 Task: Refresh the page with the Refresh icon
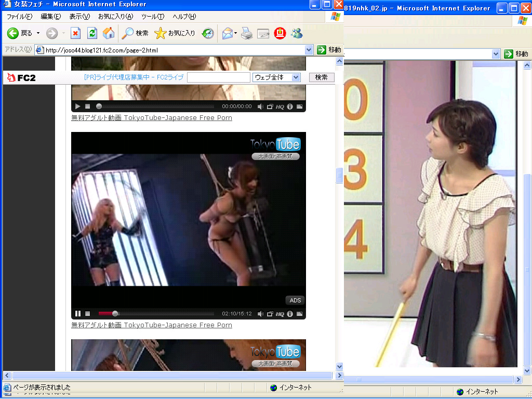point(92,33)
